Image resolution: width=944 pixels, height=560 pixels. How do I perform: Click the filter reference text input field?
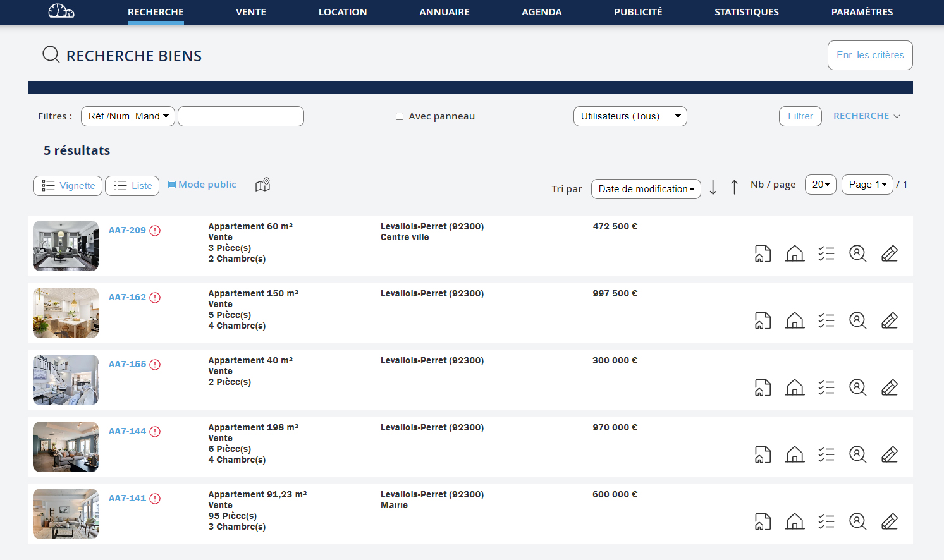(241, 116)
